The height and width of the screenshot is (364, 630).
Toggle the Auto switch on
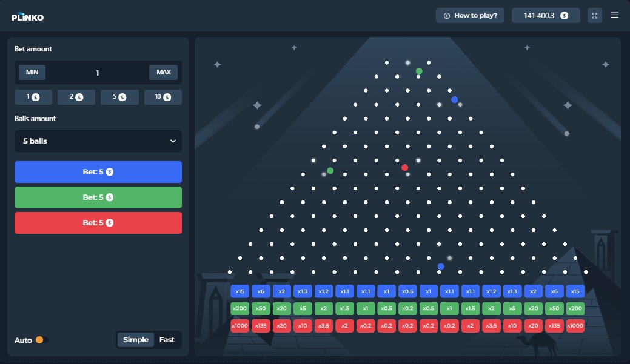[41, 340]
